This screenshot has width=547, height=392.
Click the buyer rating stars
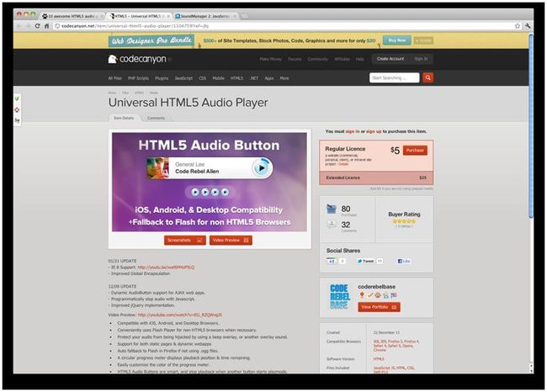(x=404, y=221)
